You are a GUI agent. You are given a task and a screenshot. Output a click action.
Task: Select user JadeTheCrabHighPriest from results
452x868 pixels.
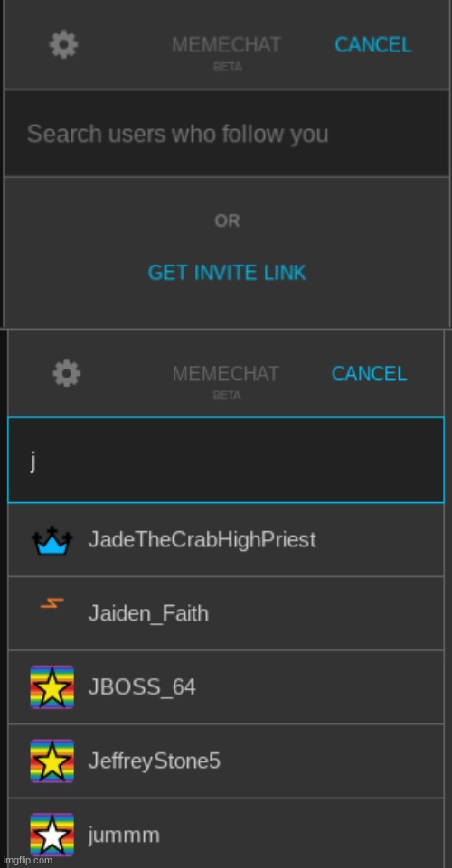coord(226,540)
